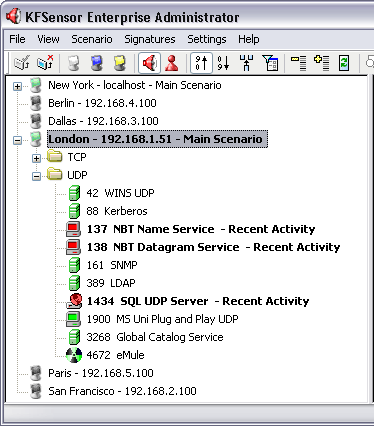The width and height of the screenshot is (374, 426).
Task: Click the ports hierarchy toolbar icon
Action: [x=246, y=63]
